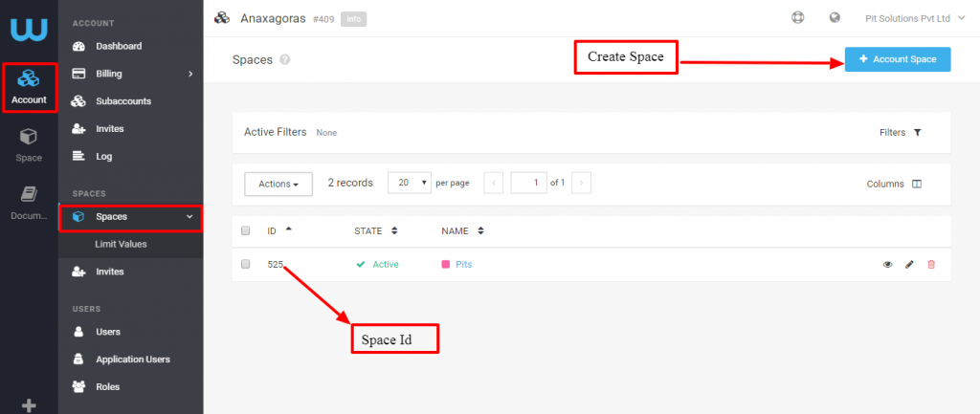This screenshot has height=414, width=980.
Task: Toggle the select-all header checkbox
Action: (246, 231)
